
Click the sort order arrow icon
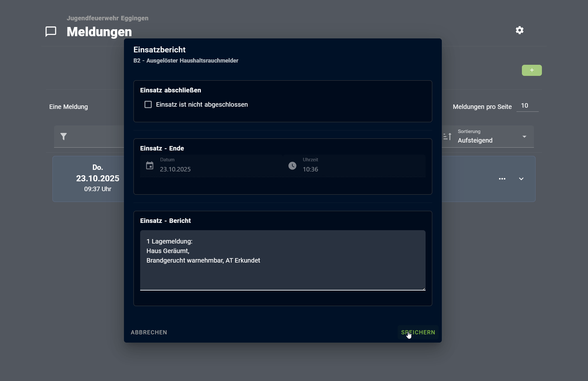click(x=447, y=137)
